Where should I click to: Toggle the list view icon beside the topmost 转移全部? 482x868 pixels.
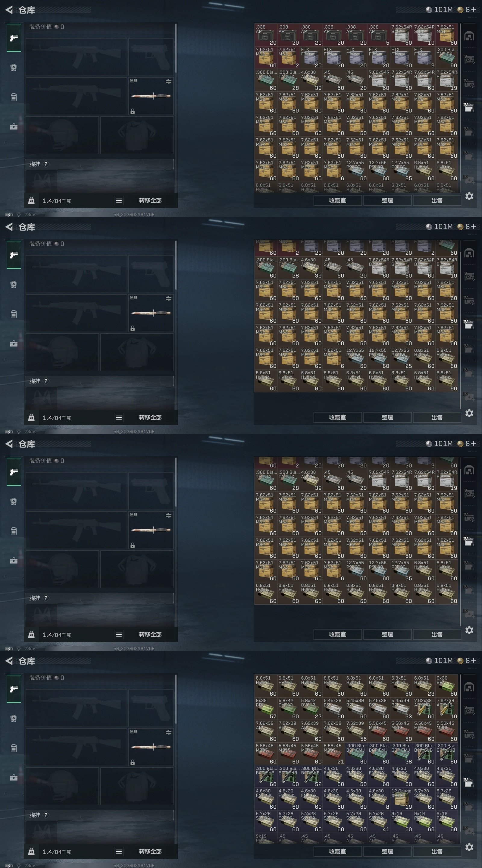(119, 201)
